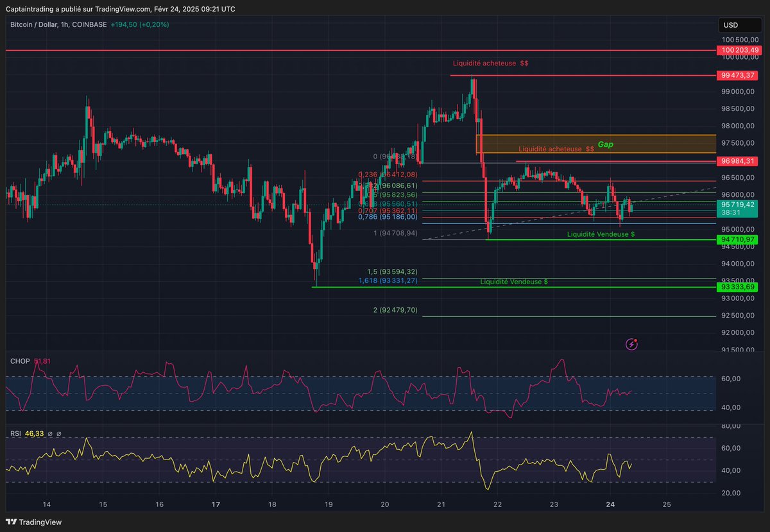Click the green Gap label inside the orange zone
Image resolution: width=770 pixels, height=532 pixels.
[x=605, y=144]
